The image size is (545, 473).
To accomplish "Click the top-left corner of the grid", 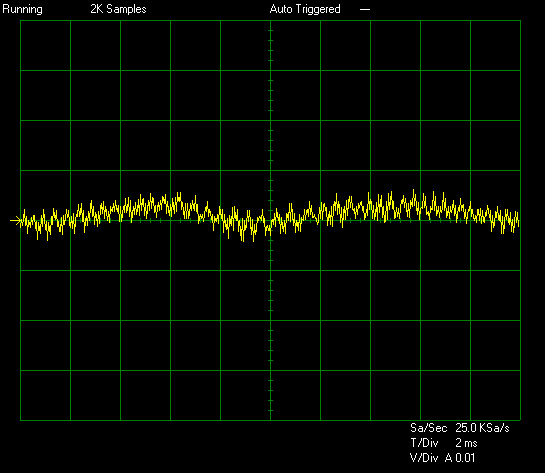I will (x=21, y=21).
